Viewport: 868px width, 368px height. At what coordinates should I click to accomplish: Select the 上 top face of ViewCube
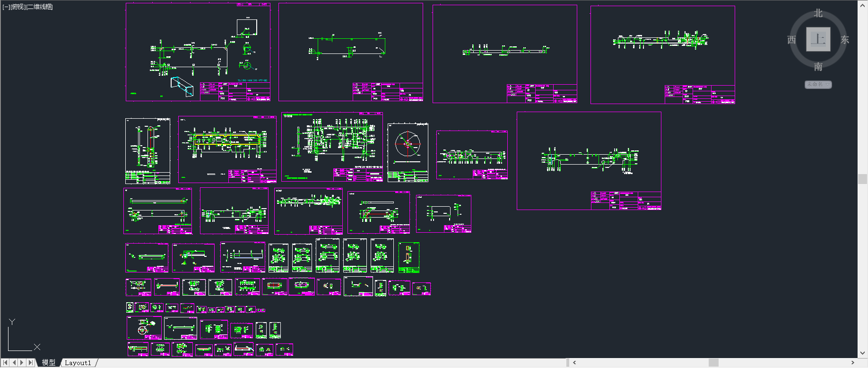click(x=818, y=39)
